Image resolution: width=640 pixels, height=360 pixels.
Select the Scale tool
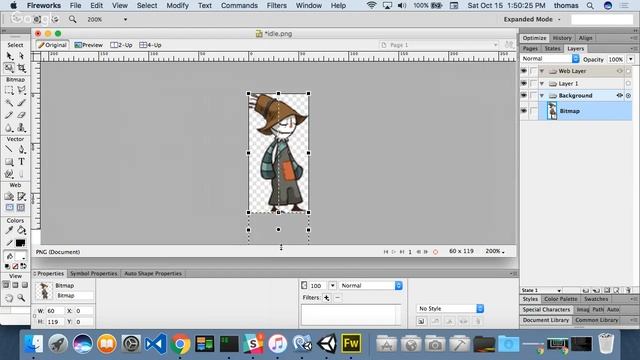(x=9, y=68)
